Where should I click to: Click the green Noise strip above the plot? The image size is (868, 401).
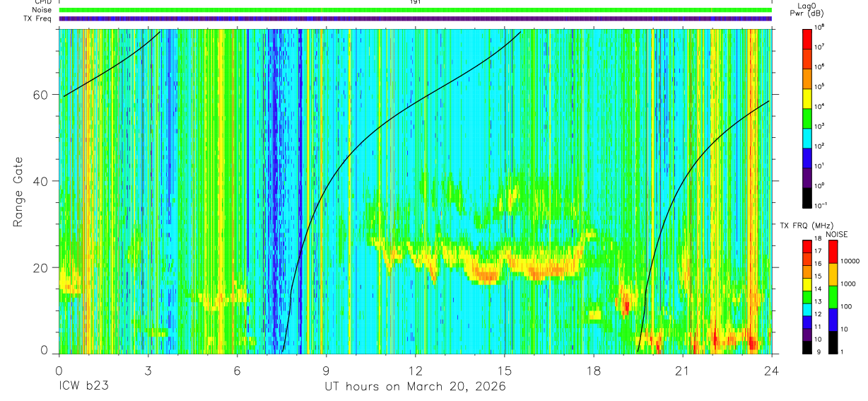(415, 10)
